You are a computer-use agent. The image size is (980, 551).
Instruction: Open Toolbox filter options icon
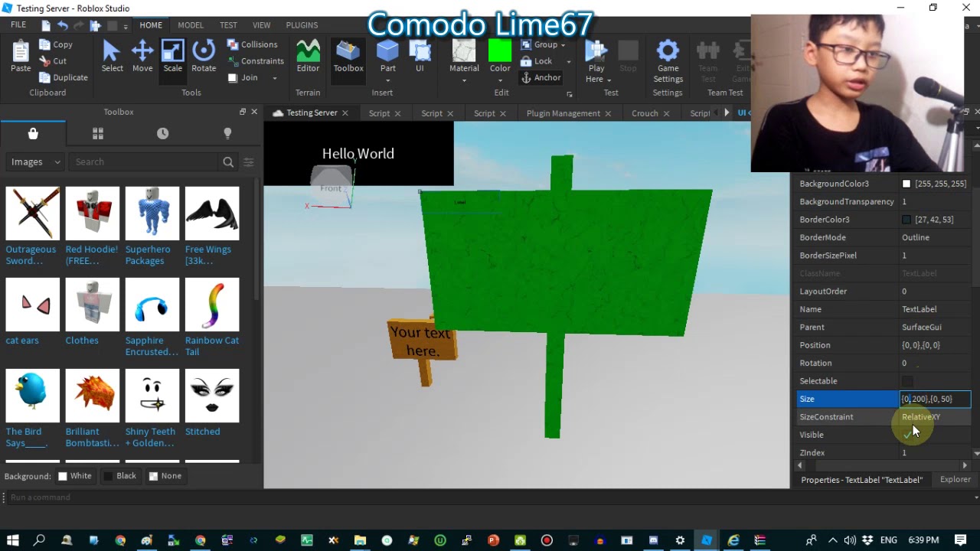click(x=248, y=161)
